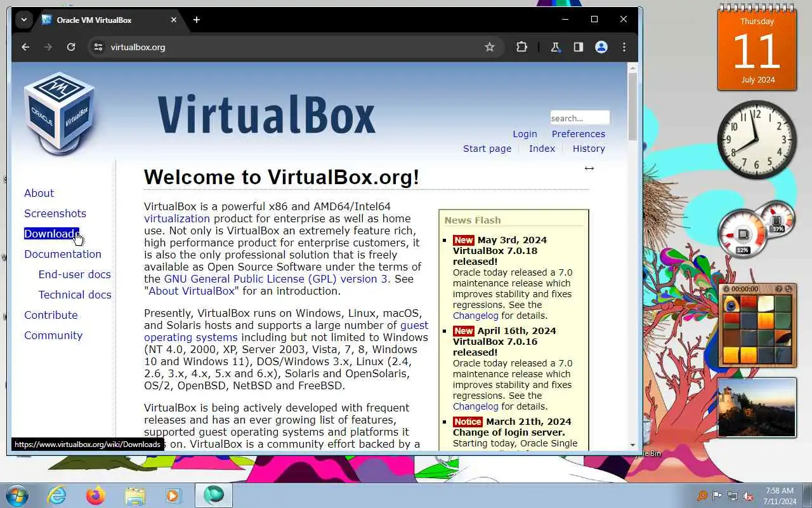Image resolution: width=812 pixels, height=508 pixels.
Task: Click the magnifier tray icon
Action: point(702,496)
